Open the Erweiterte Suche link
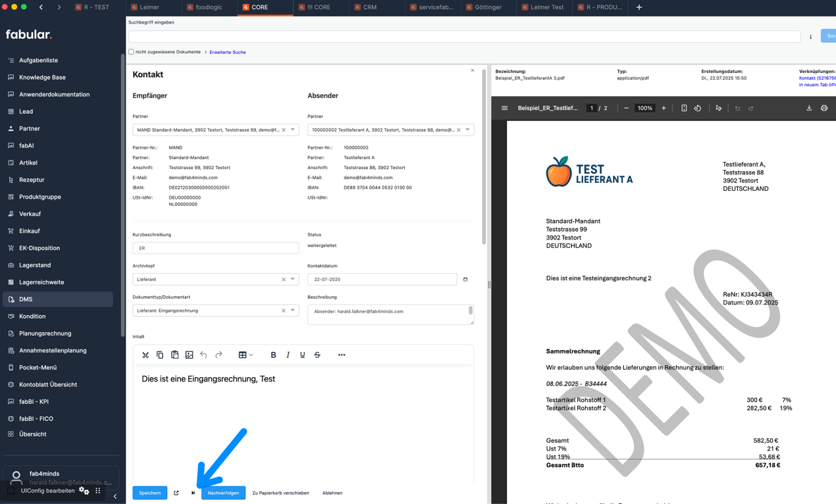The width and height of the screenshot is (836, 504). 227,52
